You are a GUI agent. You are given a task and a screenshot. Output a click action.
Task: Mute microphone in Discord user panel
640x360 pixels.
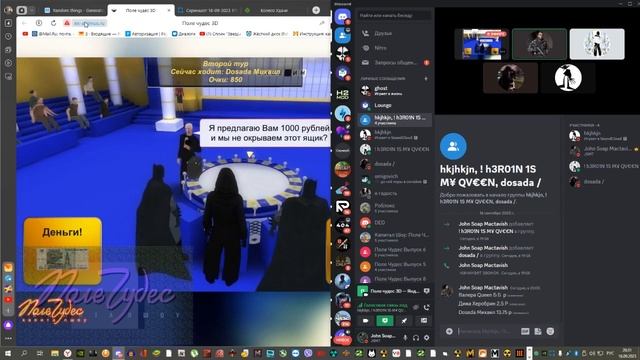pos(405,338)
